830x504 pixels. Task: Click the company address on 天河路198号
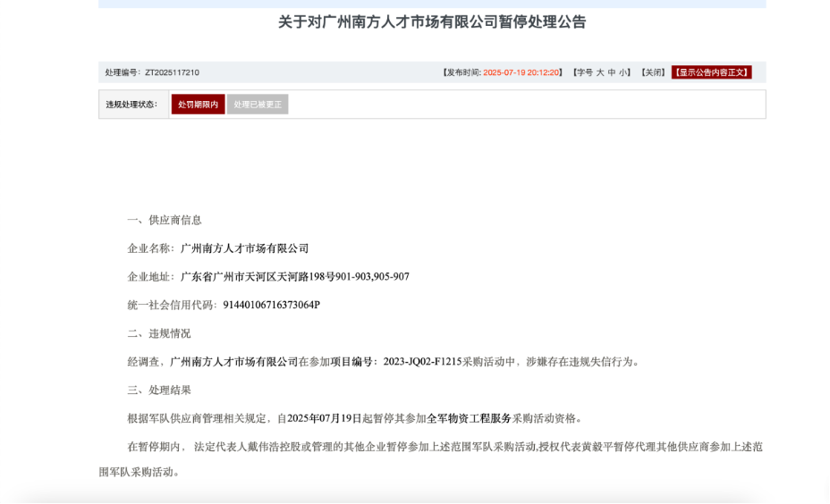tap(294, 277)
